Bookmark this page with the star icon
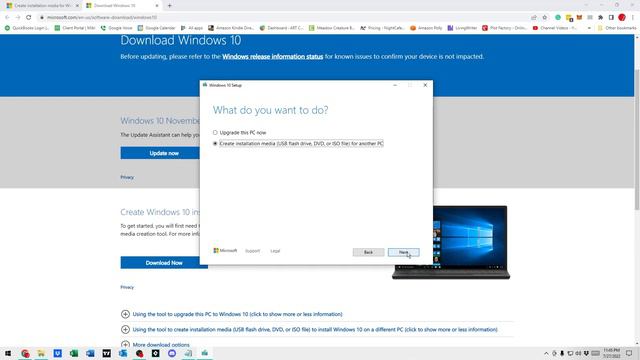The height and width of the screenshot is (360, 640). tap(544, 18)
